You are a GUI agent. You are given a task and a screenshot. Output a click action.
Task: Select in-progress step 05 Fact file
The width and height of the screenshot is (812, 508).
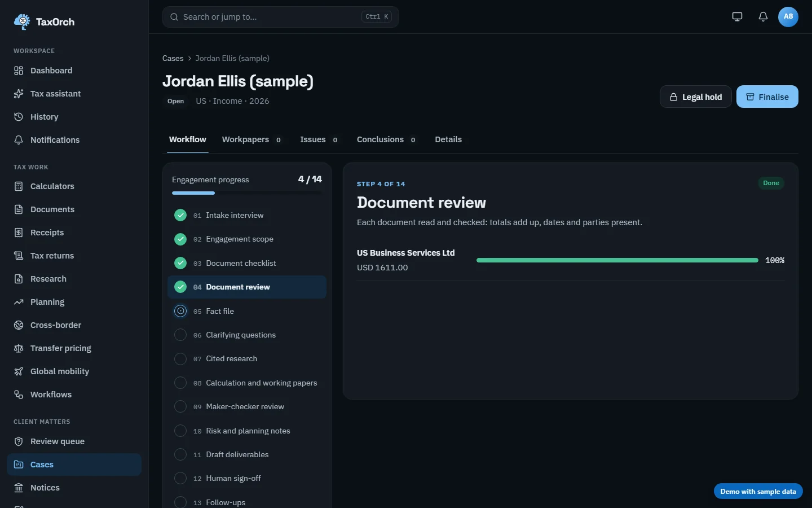(247, 311)
